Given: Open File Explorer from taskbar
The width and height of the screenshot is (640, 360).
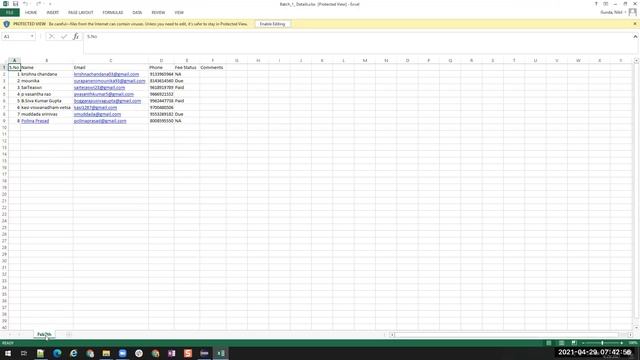Looking at the screenshot, I should (106, 353).
